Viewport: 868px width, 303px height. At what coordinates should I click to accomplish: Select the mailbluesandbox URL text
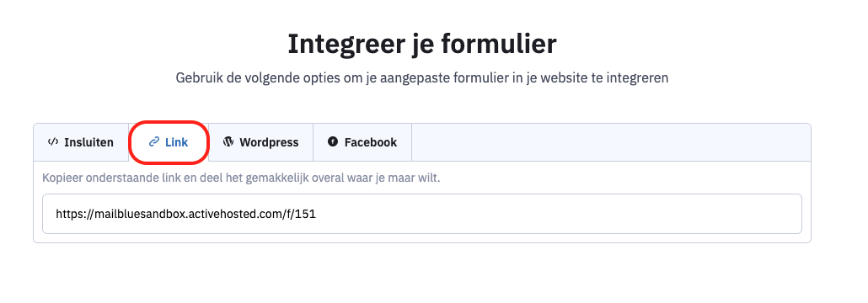[x=186, y=214]
